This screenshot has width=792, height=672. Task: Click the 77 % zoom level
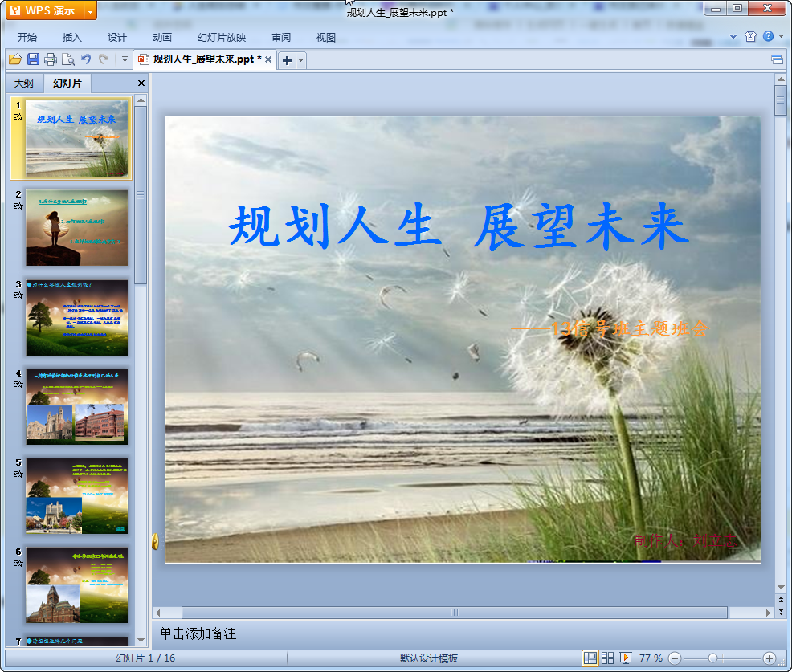pyautogui.click(x=651, y=658)
